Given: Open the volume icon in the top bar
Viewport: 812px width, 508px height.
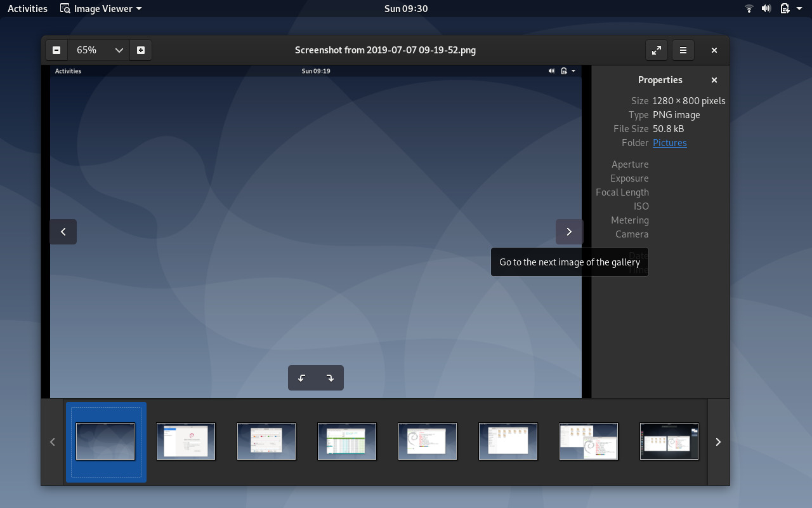Looking at the screenshot, I should pos(766,8).
